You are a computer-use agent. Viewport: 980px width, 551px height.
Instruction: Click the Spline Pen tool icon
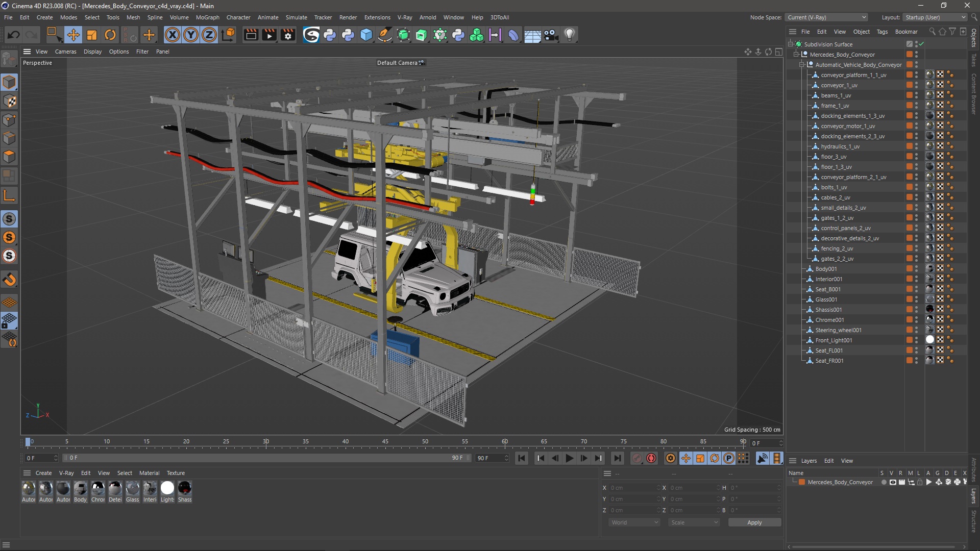coord(384,35)
